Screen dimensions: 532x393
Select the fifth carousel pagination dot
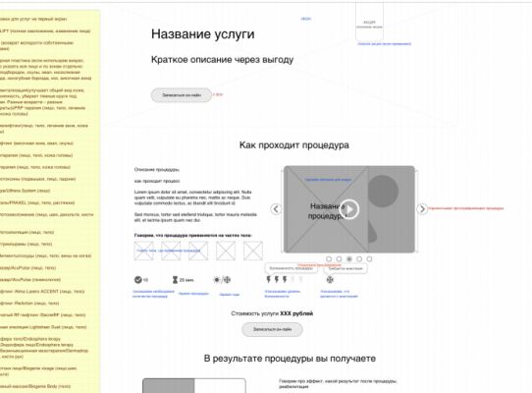point(369,259)
